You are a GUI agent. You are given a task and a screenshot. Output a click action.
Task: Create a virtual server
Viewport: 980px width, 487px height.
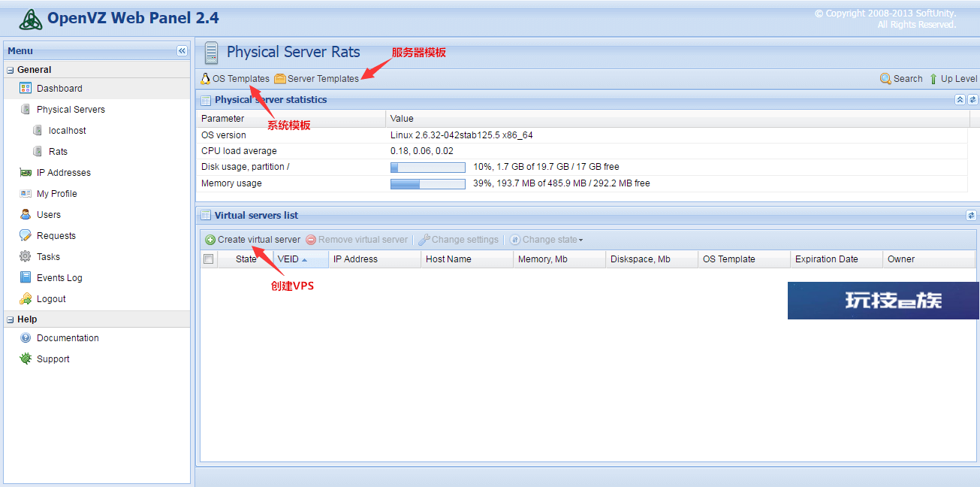click(259, 240)
